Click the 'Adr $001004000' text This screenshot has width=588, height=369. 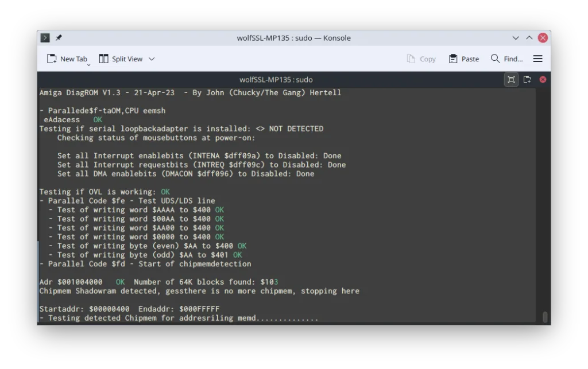[71, 281]
